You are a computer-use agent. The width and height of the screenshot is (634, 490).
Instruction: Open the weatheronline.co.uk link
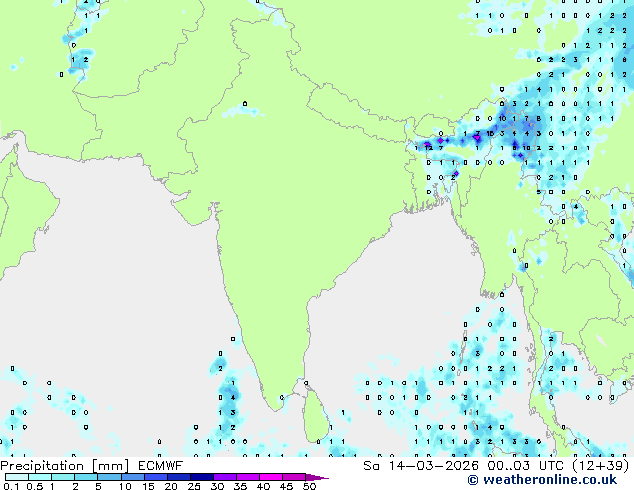pyautogui.click(x=542, y=480)
